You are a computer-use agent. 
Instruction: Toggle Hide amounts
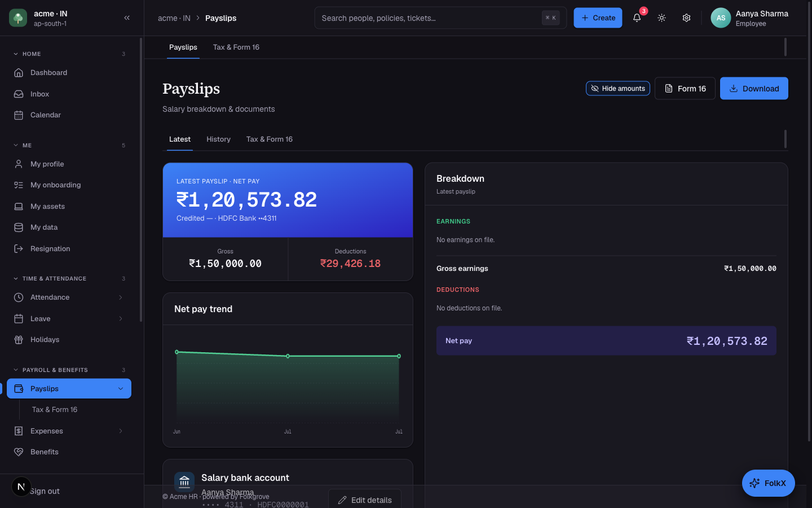pyautogui.click(x=618, y=89)
